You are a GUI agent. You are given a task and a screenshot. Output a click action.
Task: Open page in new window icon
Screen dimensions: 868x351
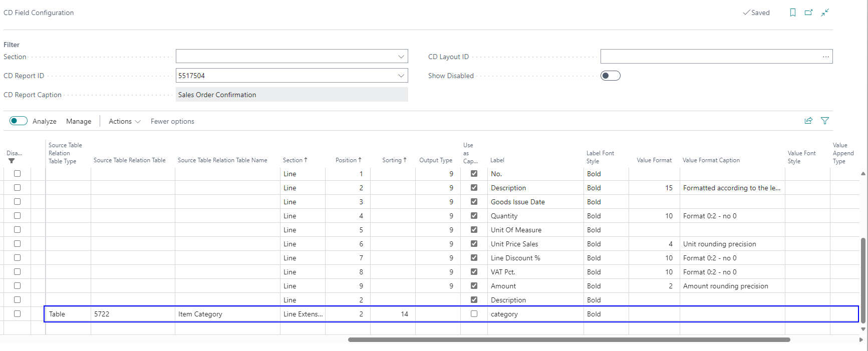point(809,13)
